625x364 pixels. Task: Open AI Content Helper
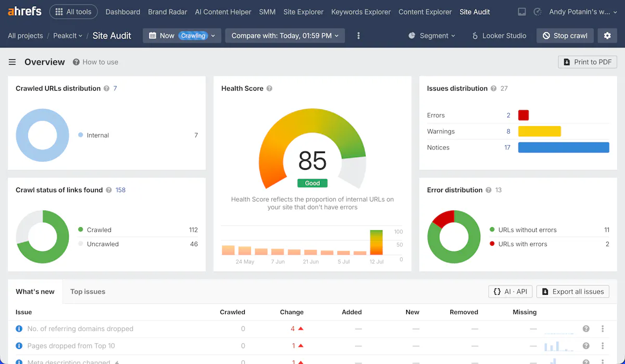tap(223, 11)
